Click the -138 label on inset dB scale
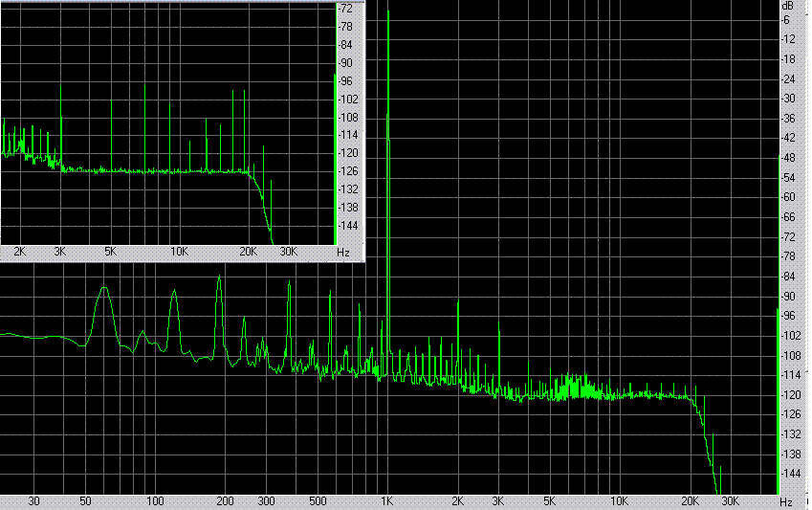Image resolution: width=812 pixels, height=510 pixels. tap(348, 208)
